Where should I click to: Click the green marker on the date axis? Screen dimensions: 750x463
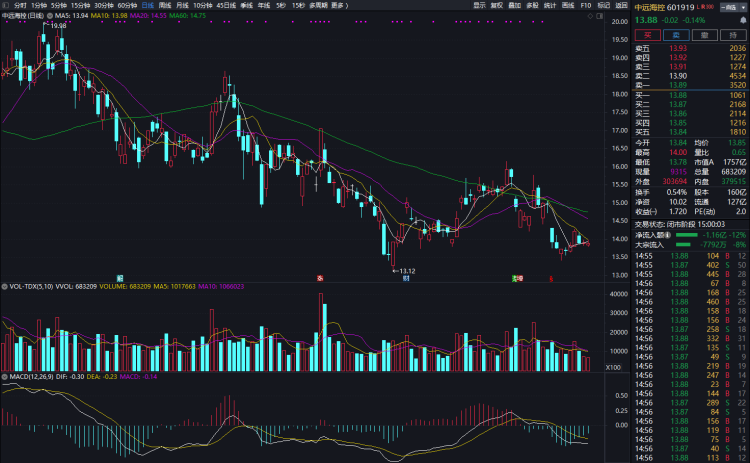pos(515,277)
